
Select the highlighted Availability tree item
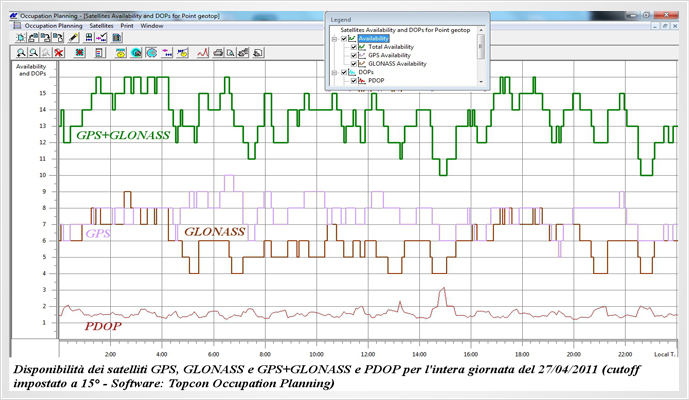[374, 39]
